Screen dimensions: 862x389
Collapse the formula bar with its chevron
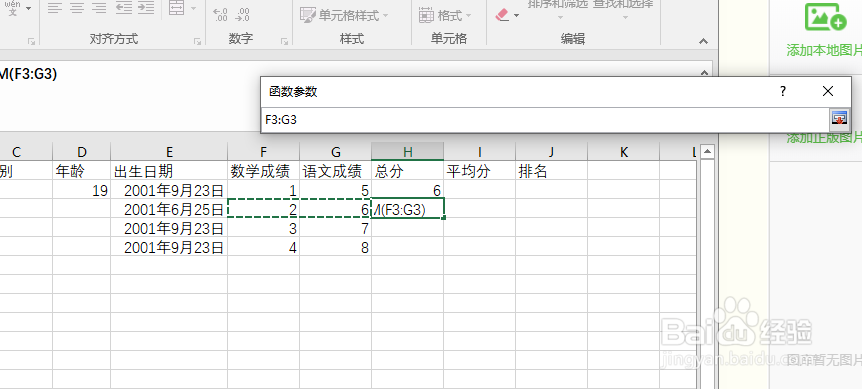click(704, 73)
